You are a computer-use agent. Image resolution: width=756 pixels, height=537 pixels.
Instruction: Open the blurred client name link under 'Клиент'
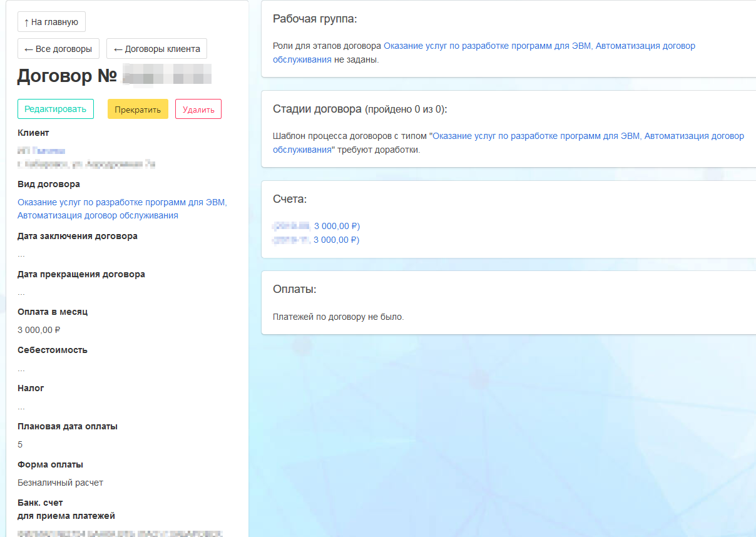coord(41,151)
